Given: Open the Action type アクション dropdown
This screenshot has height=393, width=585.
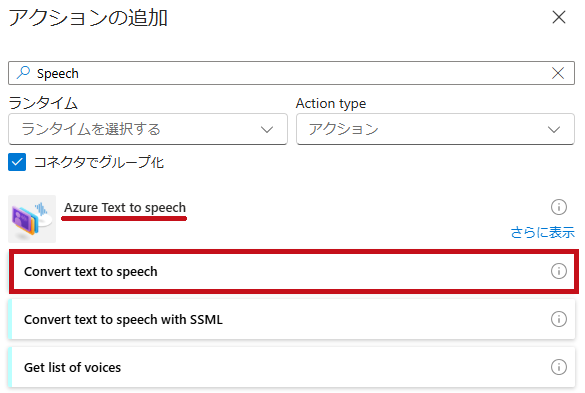Looking at the screenshot, I should (x=435, y=129).
